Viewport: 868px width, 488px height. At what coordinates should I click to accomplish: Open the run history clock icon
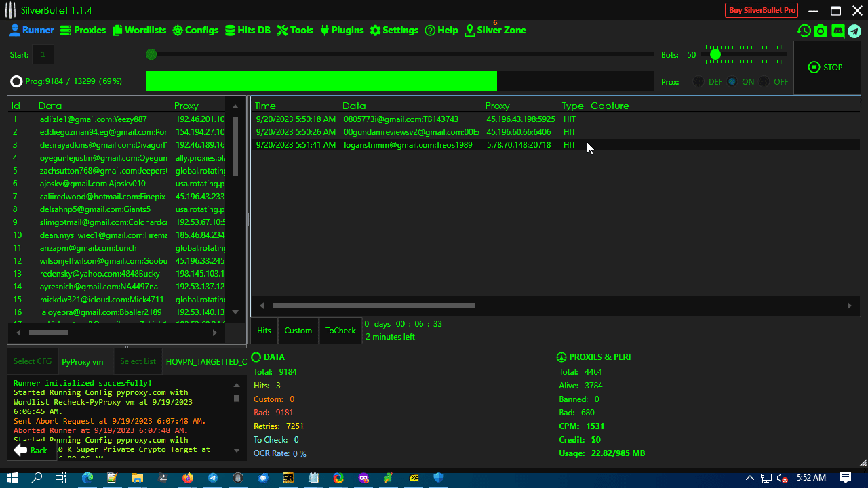click(804, 30)
